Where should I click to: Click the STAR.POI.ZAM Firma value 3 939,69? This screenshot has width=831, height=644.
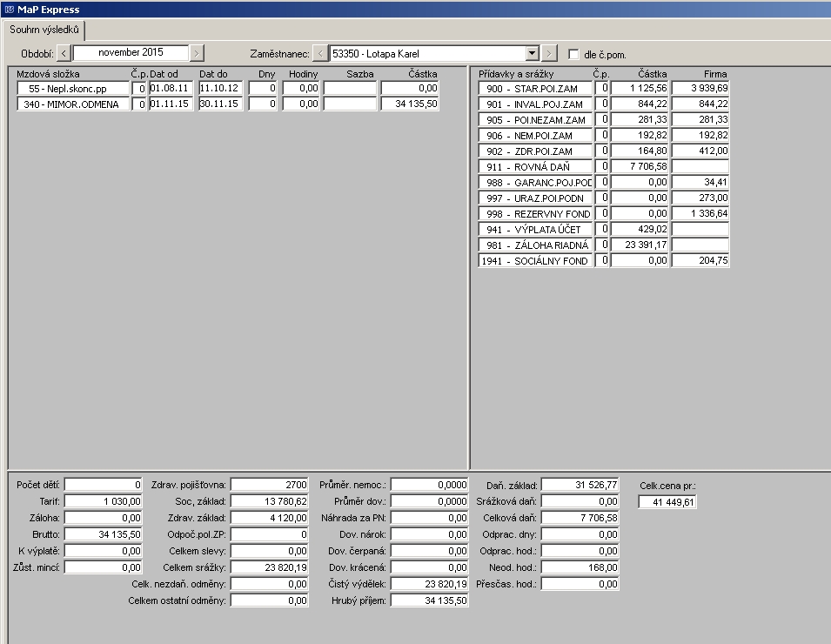coord(700,88)
